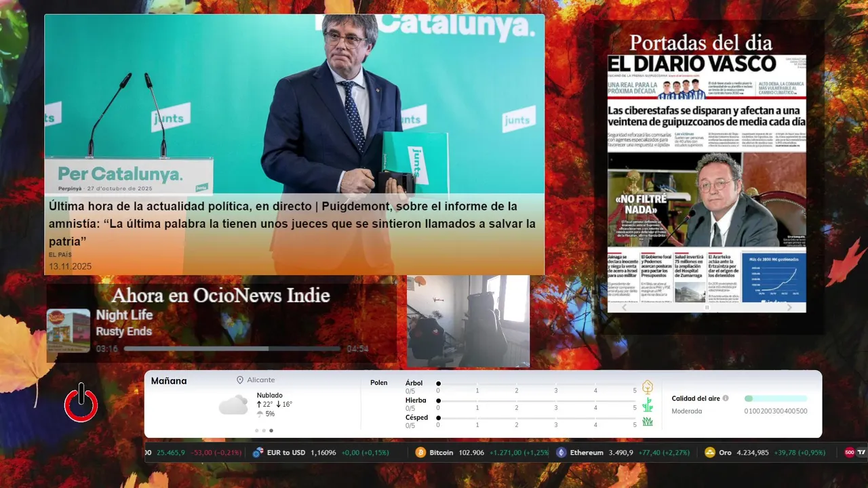Click the air quality indicator bar
The height and width of the screenshot is (488, 868).
coord(776,399)
